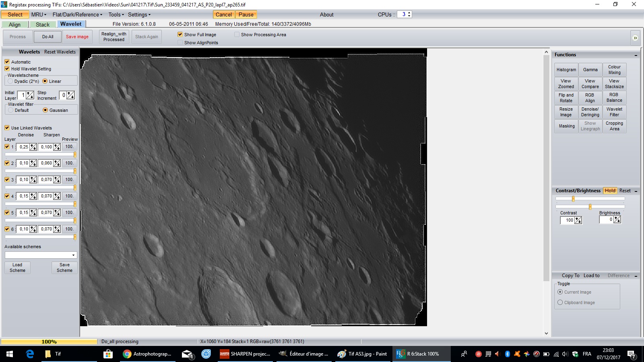Image resolution: width=644 pixels, height=362 pixels.
Task: Click the layer 1 denoise value field
Action: (x=24, y=147)
